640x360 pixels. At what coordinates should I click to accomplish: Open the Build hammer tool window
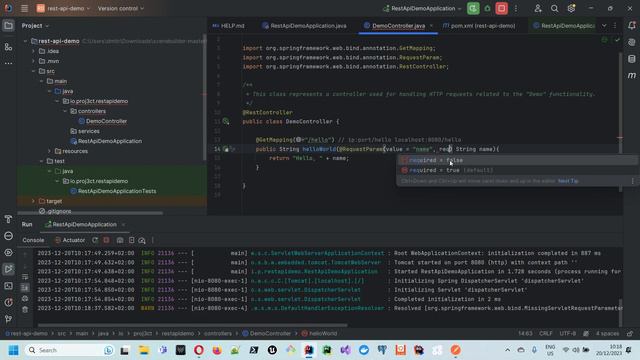(x=8, y=219)
